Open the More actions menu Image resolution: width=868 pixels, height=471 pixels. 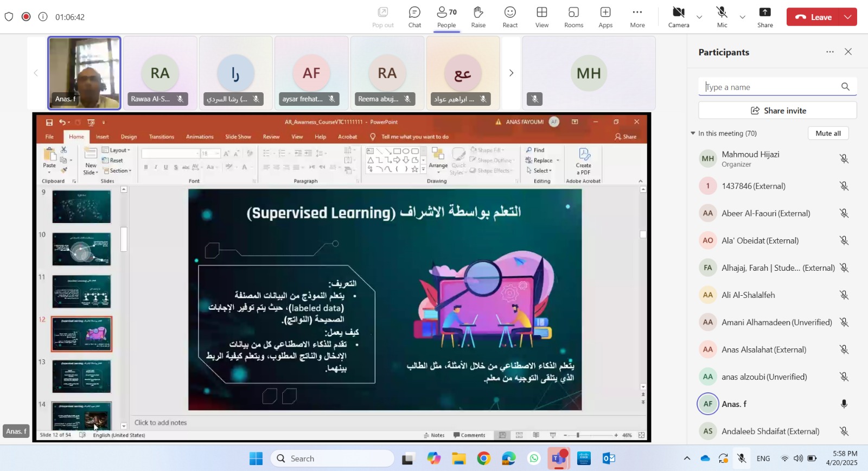click(637, 17)
